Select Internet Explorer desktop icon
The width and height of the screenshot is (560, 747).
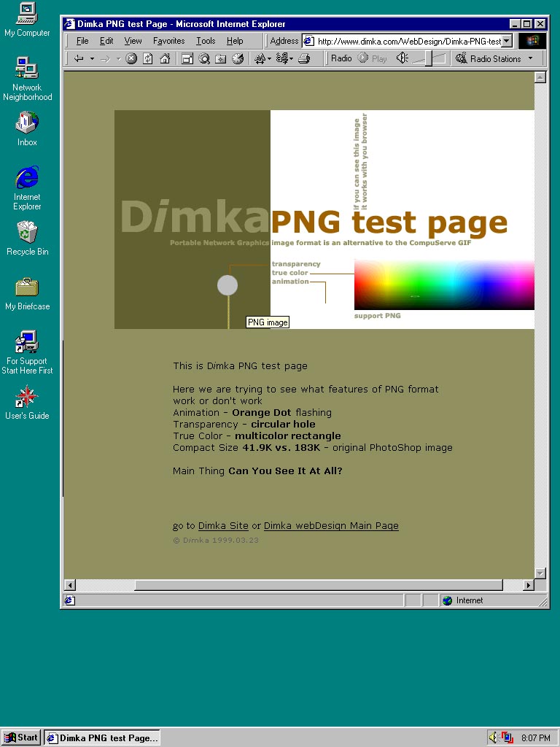pos(27,188)
